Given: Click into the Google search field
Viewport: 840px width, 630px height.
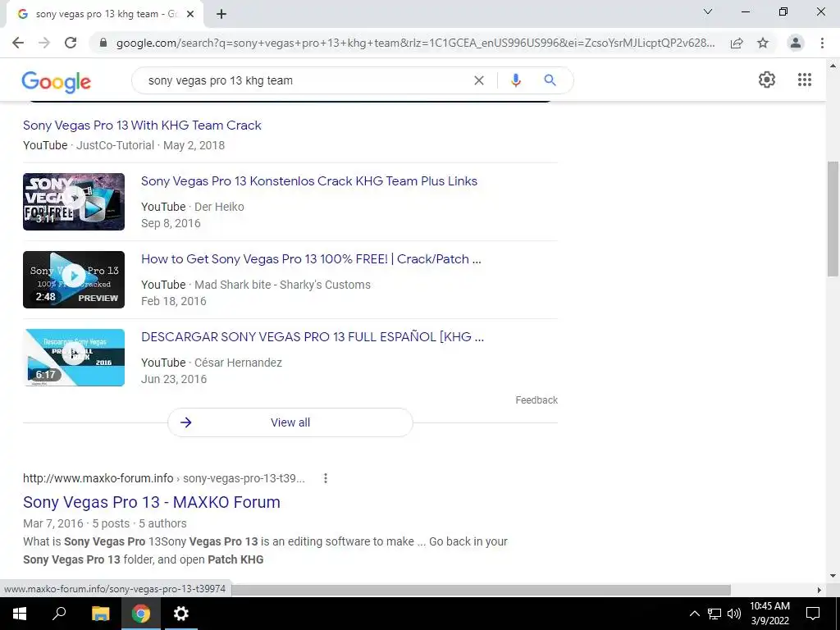Looking at the screenshot, I should pos(305,80).
